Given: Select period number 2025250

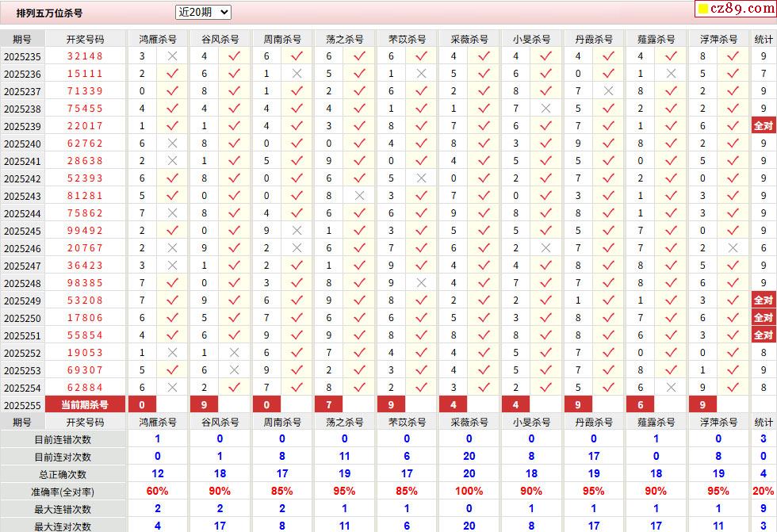Looking at the screenshot, I should pos(22,318).
